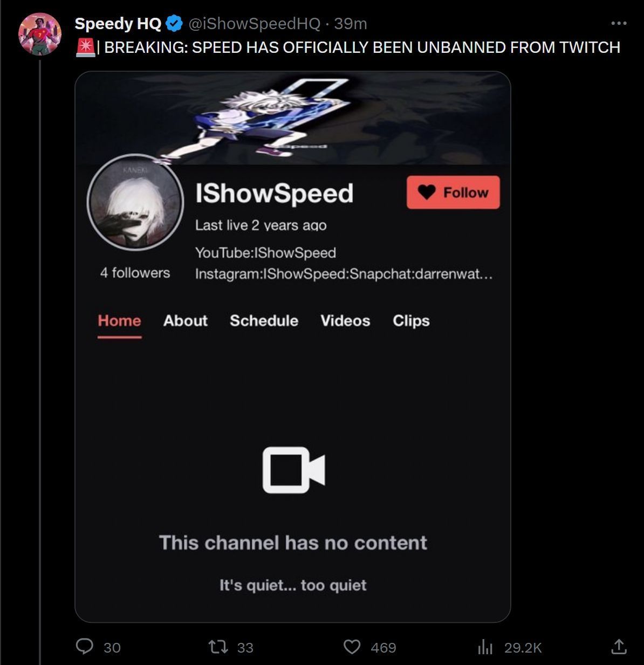This screenshot has height=665, width=644.
Task: Select the About tab
Action: click(x=185, y=321)
